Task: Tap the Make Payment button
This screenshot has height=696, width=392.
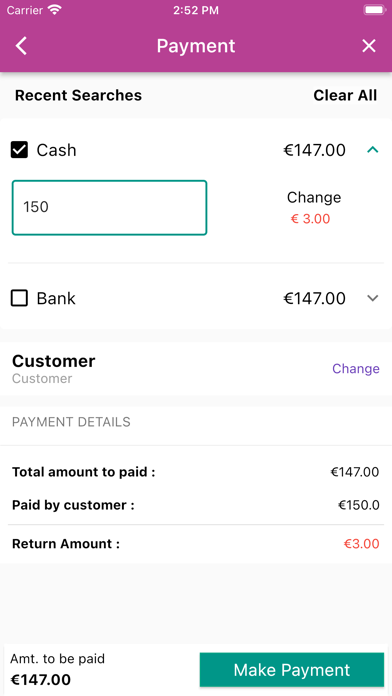Action: tap(292, 670)
